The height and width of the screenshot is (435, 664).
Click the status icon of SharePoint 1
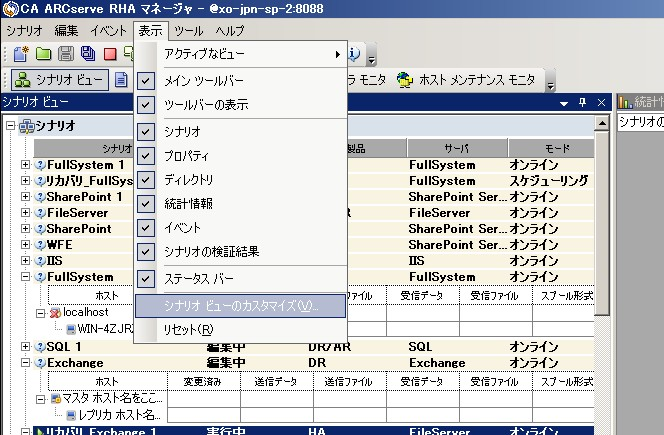coord(40,197)
